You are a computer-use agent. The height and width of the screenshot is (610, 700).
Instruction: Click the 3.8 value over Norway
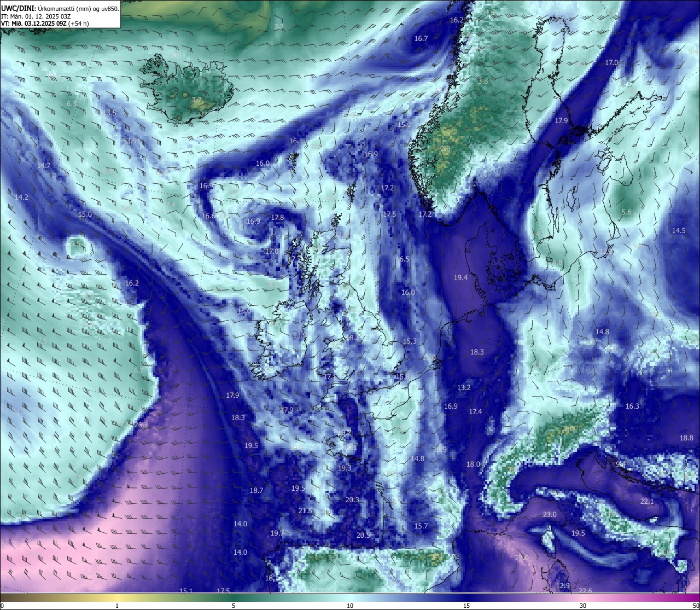coord(483,81)
